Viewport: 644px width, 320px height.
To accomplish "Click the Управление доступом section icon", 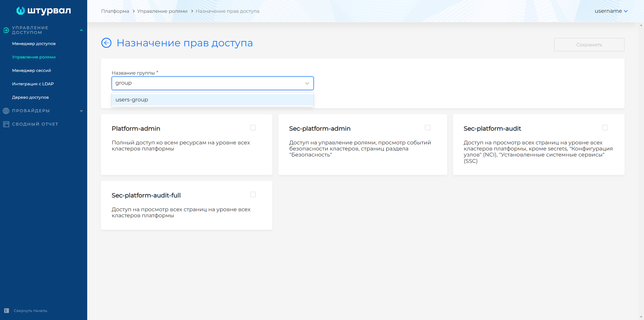I will point(6,30).
